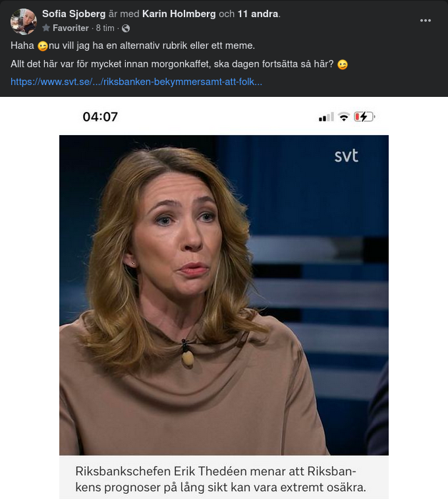Open the shared SVT screenshot image

224,297
